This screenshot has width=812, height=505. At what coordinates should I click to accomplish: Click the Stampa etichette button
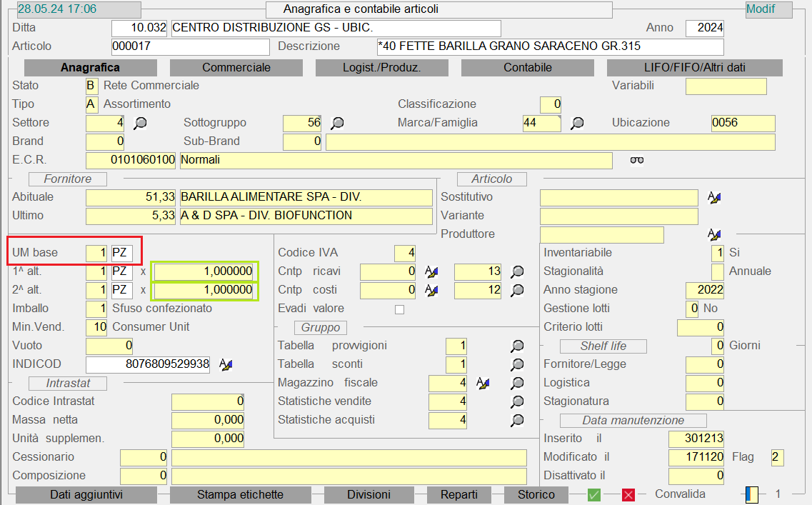[240, 494]
